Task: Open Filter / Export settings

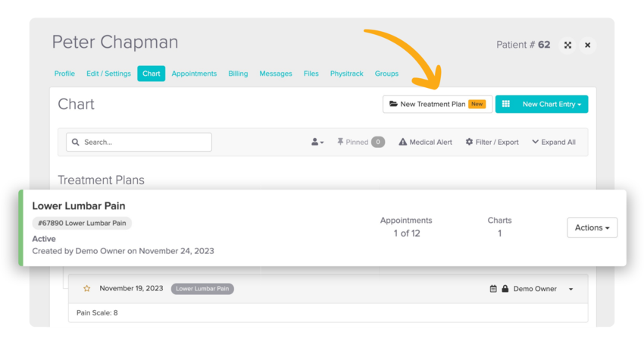Action: click(x=492, y=142)
